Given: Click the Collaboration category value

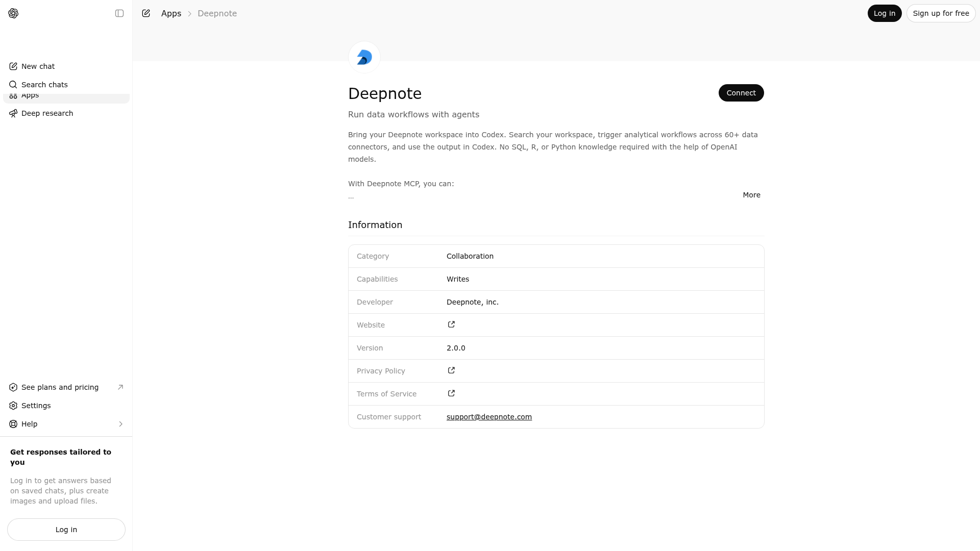Looking at the screenshot, I should 470,256.
